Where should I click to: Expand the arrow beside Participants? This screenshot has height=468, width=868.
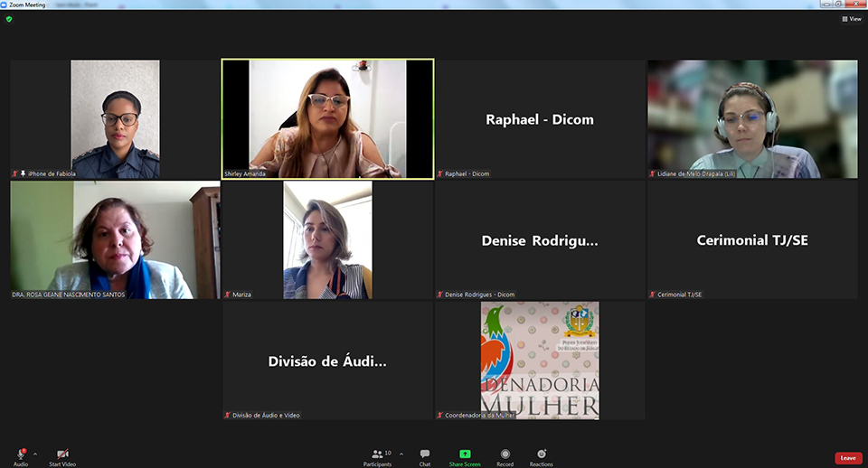click(x=401, y=454)
